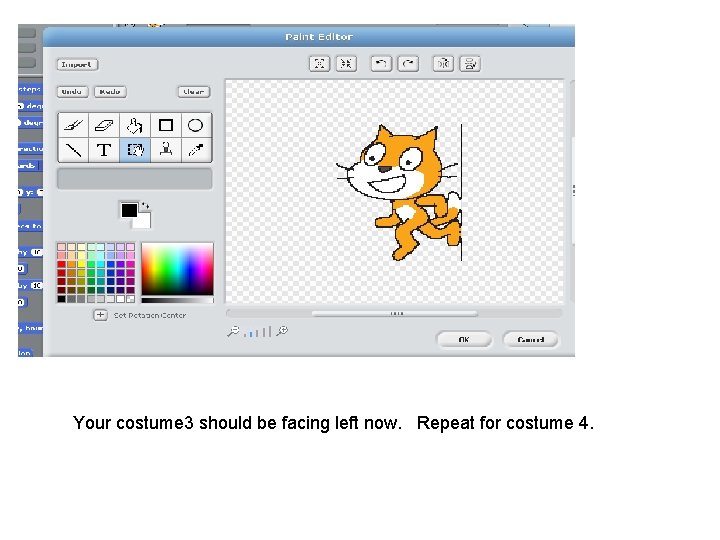Image resolution: width=720 pixels, height=540 pixels.
Task: Pick the black swatch in the palette grid
Action: click(62, 299)
